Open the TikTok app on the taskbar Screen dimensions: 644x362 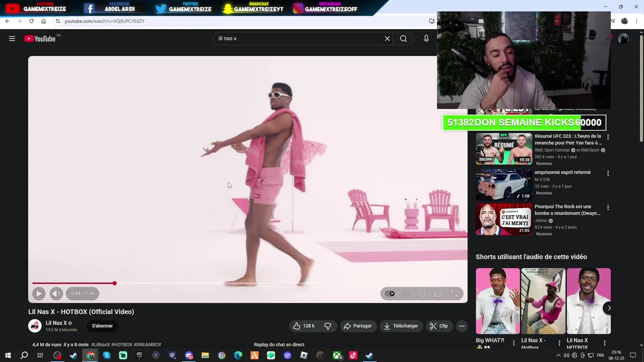coord(353,355)
